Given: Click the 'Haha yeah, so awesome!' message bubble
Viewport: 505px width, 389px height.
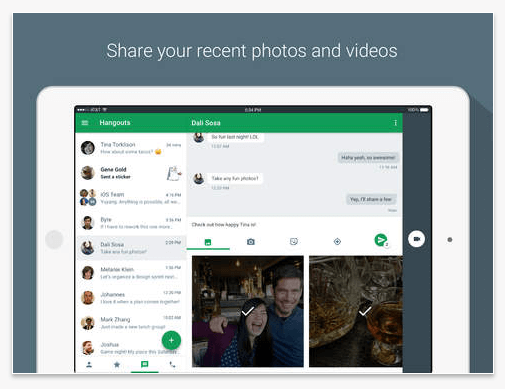Looking at the screenshot, I should pyautogui.click(x=368, y=158).
